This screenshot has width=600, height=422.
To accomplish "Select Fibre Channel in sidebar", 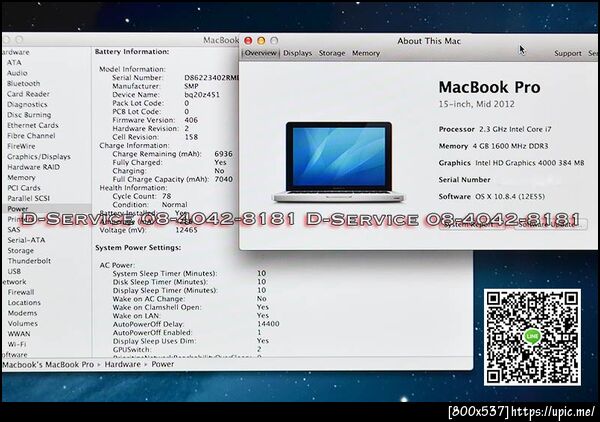I will point(31,135).
